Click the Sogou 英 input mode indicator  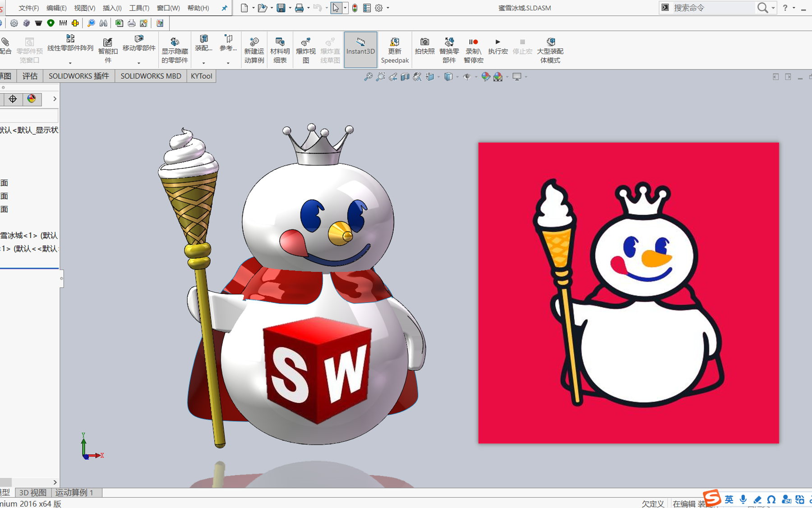tap(729, 499)
